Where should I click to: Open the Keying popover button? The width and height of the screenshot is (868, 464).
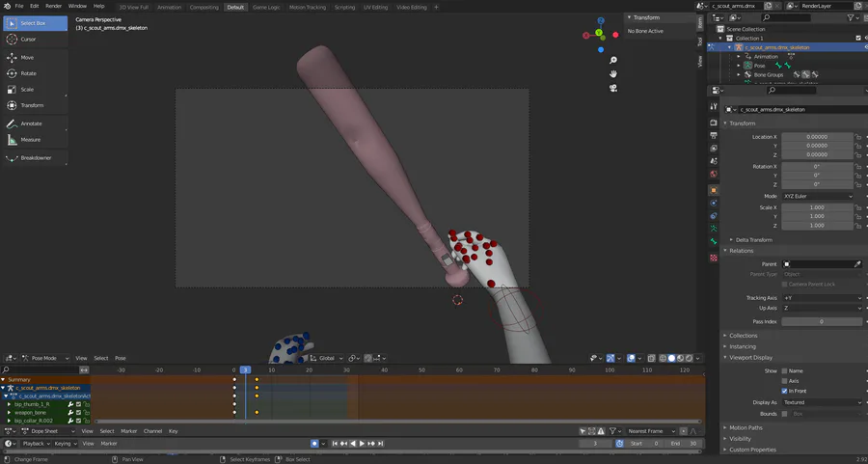[65, 444]
